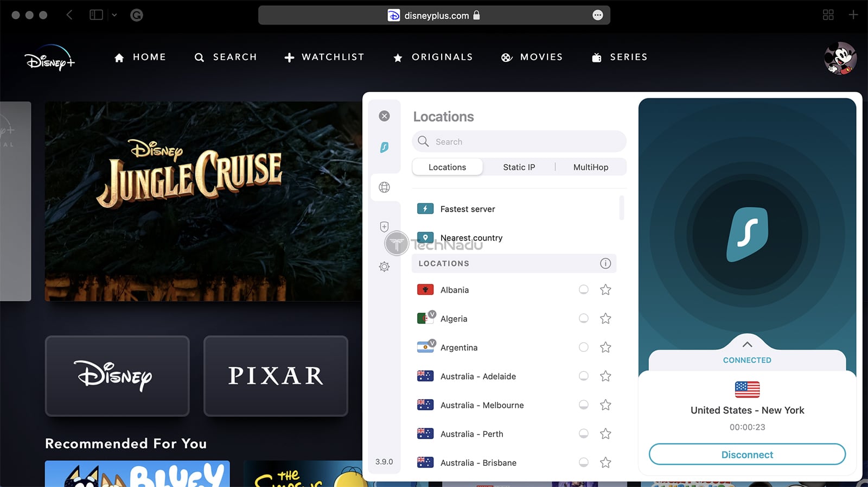The width and height of the screenshot is (868, 487).
Task: Choose the Algeria location row
Action: [x=515, y=319]
